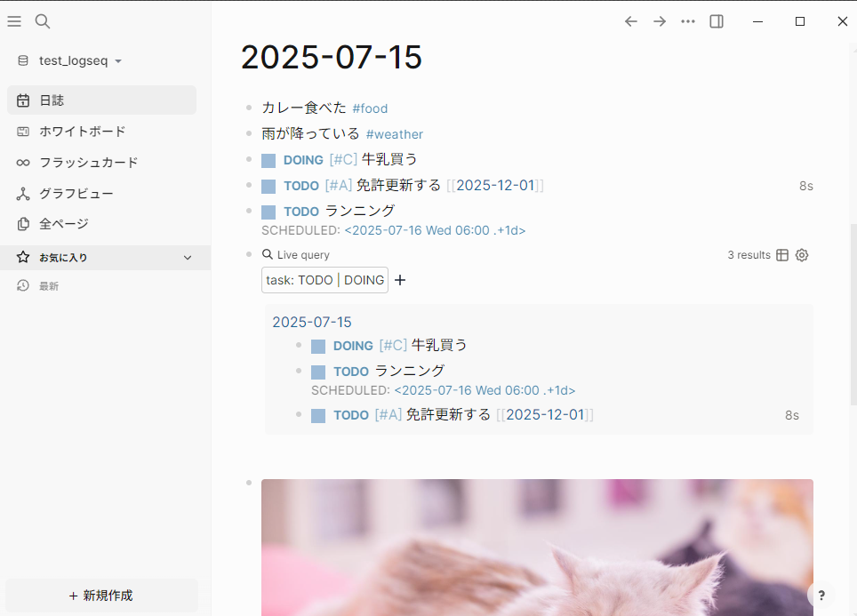Click the フラッシュカード infinity icon
The height and width of the screenshot is (616, 857).
pyautogui.click(x=23, y=163)
